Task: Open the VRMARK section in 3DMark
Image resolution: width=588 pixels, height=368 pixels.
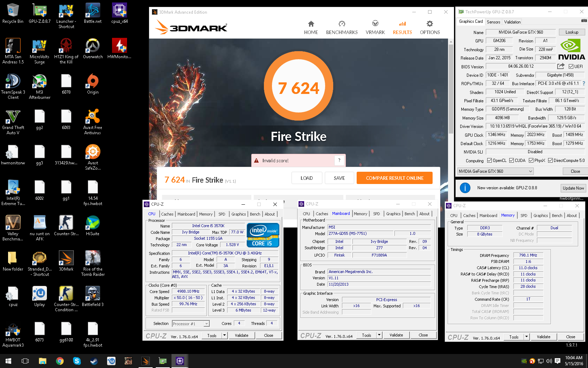Action: click(375, 28)
